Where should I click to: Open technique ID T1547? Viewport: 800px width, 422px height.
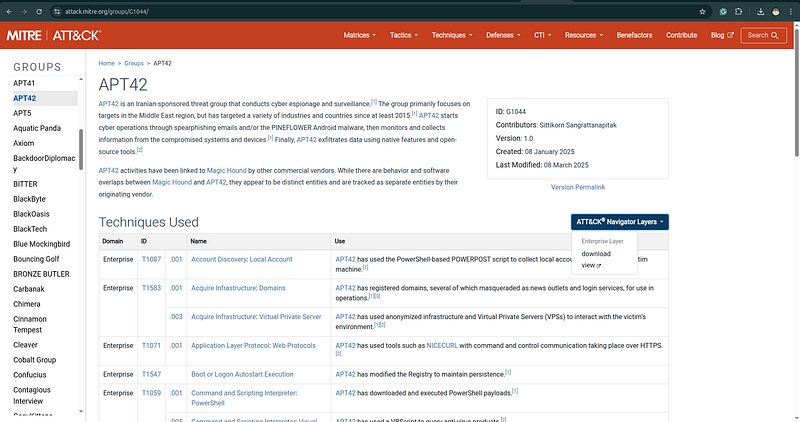(151, 374)
